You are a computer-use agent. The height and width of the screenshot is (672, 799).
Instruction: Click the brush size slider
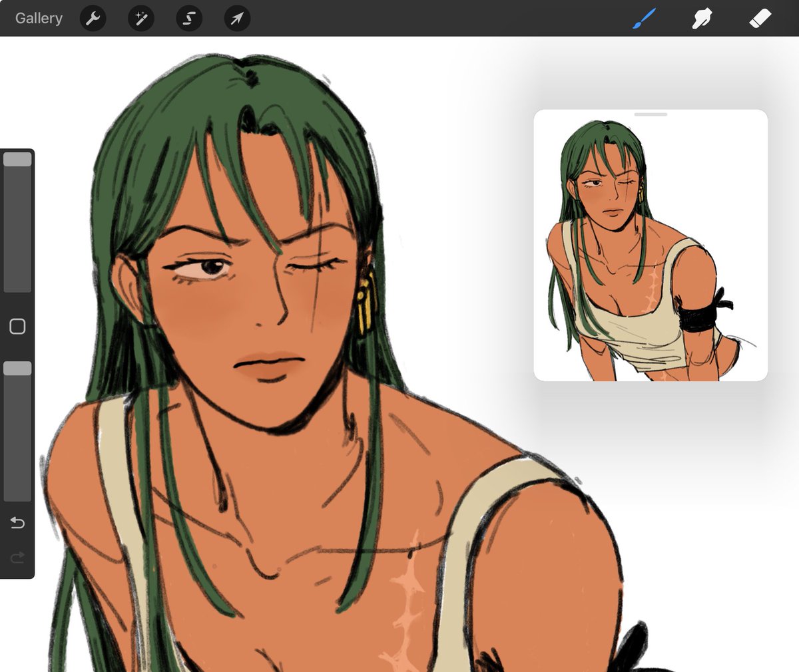pyautogui.click(x=17, y=222)
